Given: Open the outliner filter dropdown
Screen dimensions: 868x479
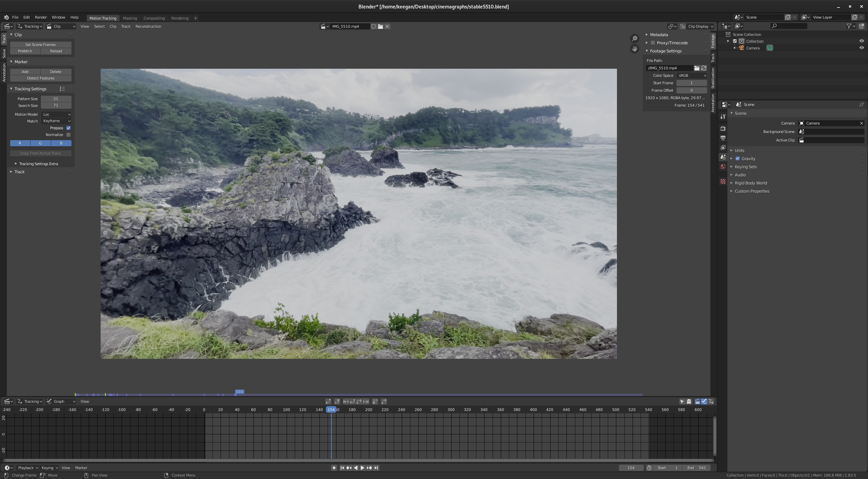Looking at the screenshot, I should (x=851, y=26).
